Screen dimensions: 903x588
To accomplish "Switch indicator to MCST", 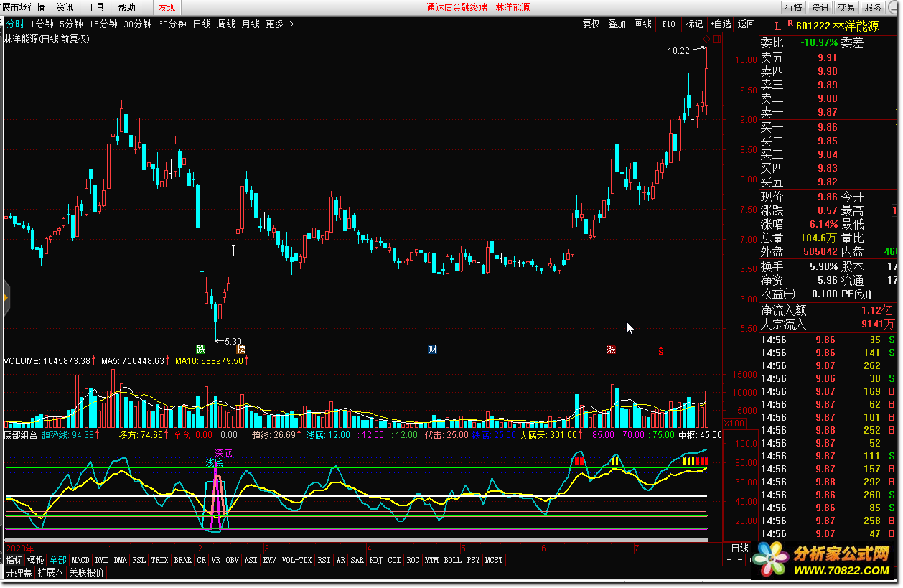I will [x=494, y=560].
